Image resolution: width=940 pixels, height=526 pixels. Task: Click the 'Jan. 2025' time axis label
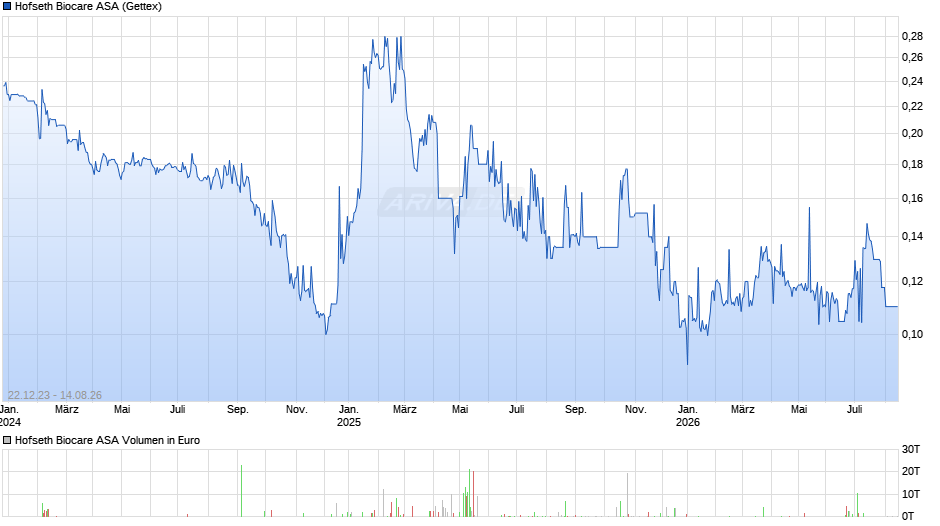coord(349,416)
